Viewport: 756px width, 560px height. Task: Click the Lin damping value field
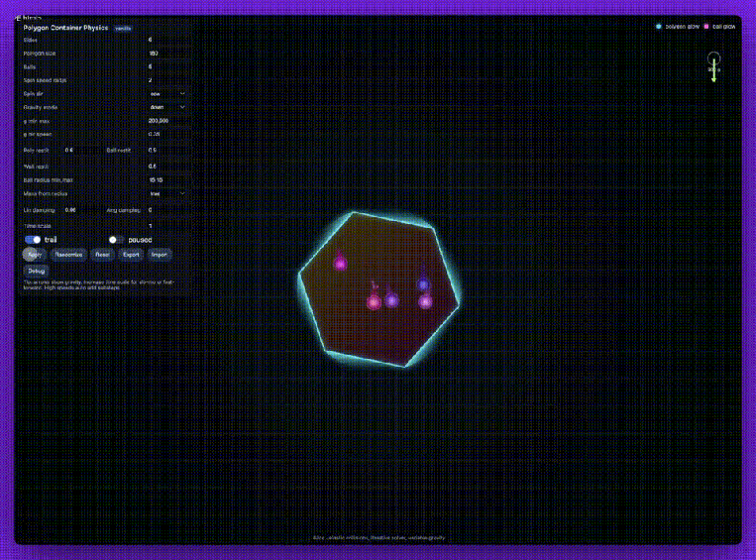point(82,210)
